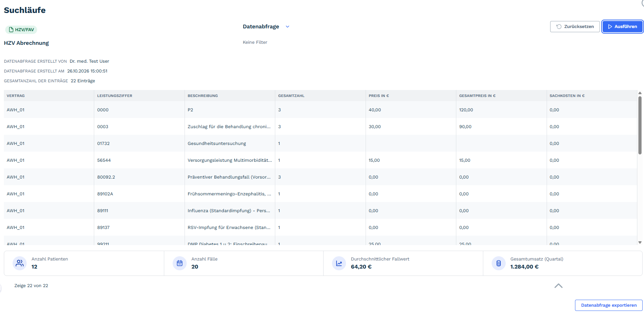
Task: Click the table's vertical scrollbar thumb
Action: (x=640, y=125)
